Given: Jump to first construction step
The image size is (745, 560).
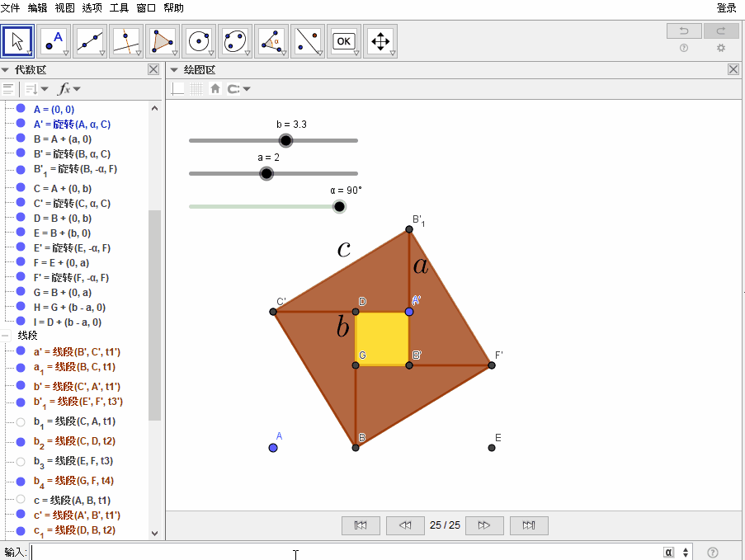Looking at the screenshot, I should point(360,525).
